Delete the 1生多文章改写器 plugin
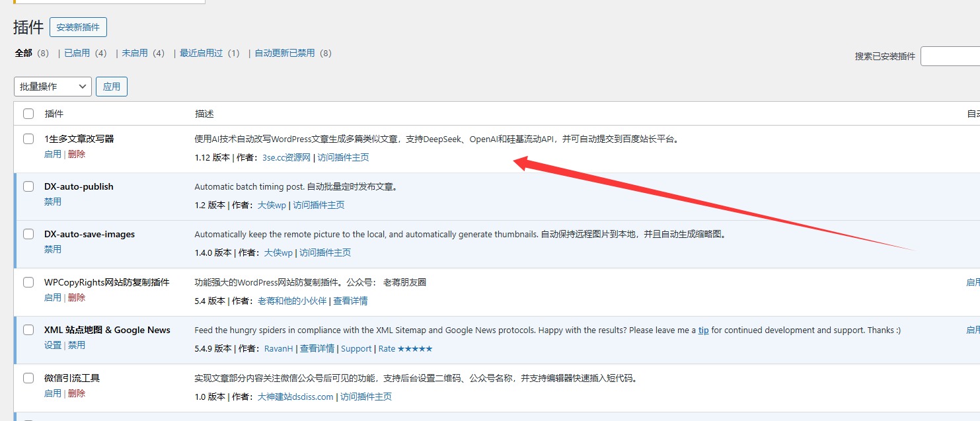The image size is (980, 421). point(75,153)
